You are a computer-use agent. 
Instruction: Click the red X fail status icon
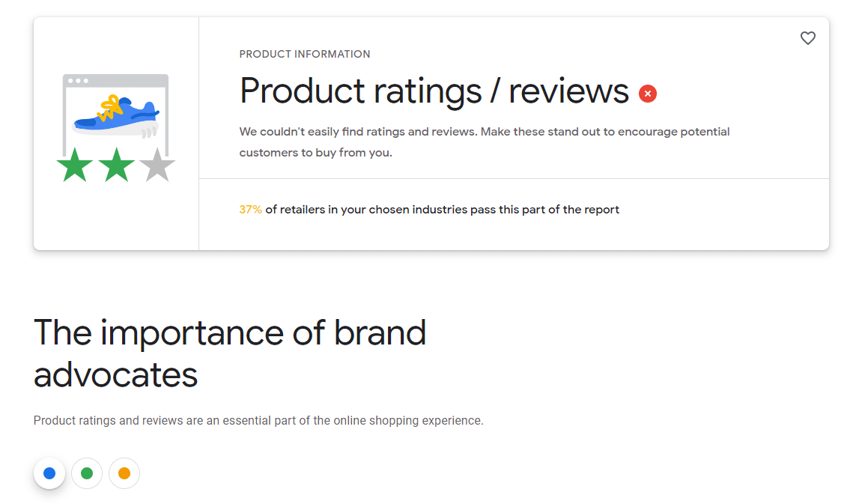[x=648, y=94]
